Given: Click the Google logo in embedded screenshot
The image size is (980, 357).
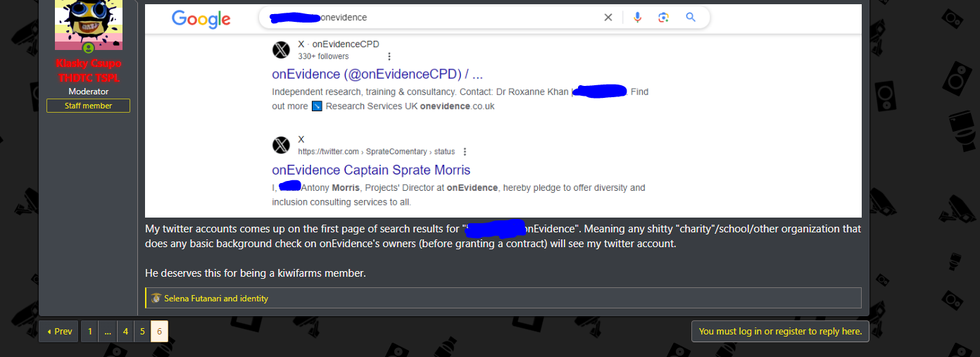Looking at the screenshot, I should 201,19.
